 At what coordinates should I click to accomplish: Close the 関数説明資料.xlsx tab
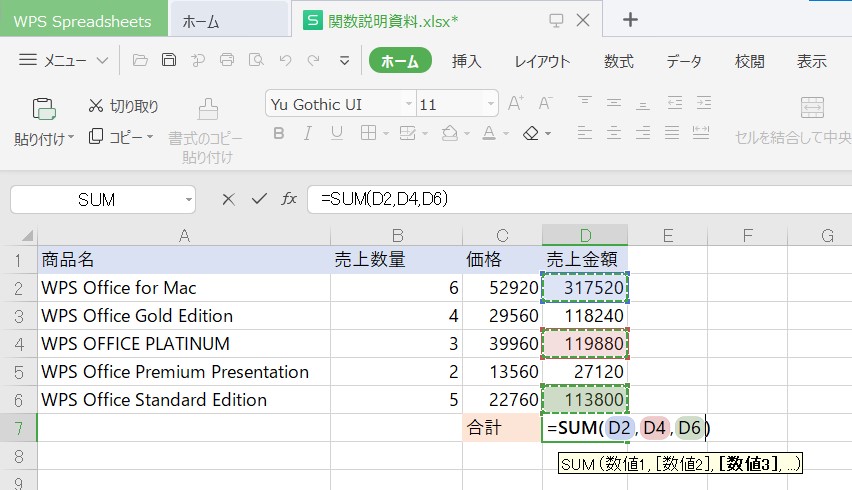click(x=583, y=21)
